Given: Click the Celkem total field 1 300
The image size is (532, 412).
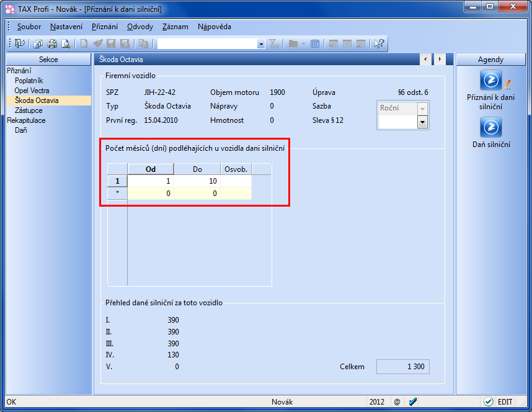Looking at the screenshot, I should point(403,367).
